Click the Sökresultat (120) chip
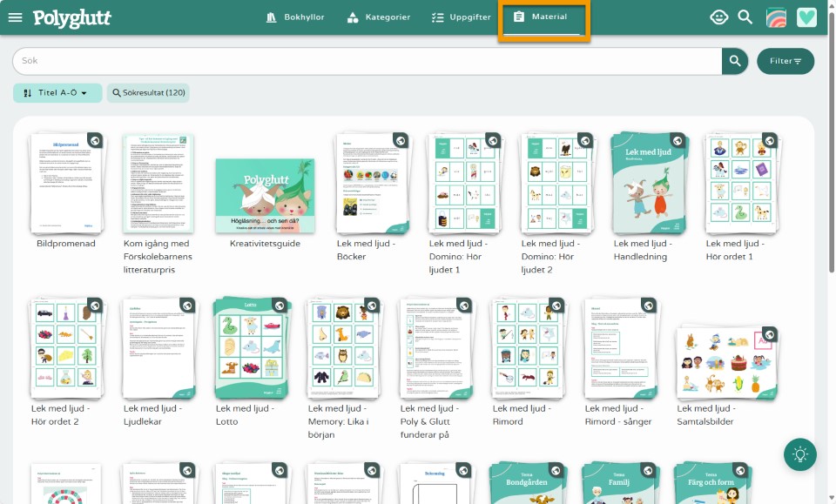The width and height of the screenshot is (836, 504). (148, 93)
